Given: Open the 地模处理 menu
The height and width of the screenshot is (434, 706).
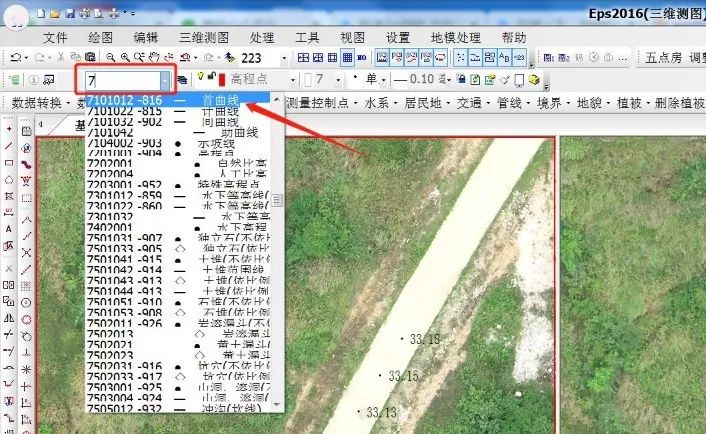Looking at the screenshot, I should pyautogui.click(x=456, y=38).
